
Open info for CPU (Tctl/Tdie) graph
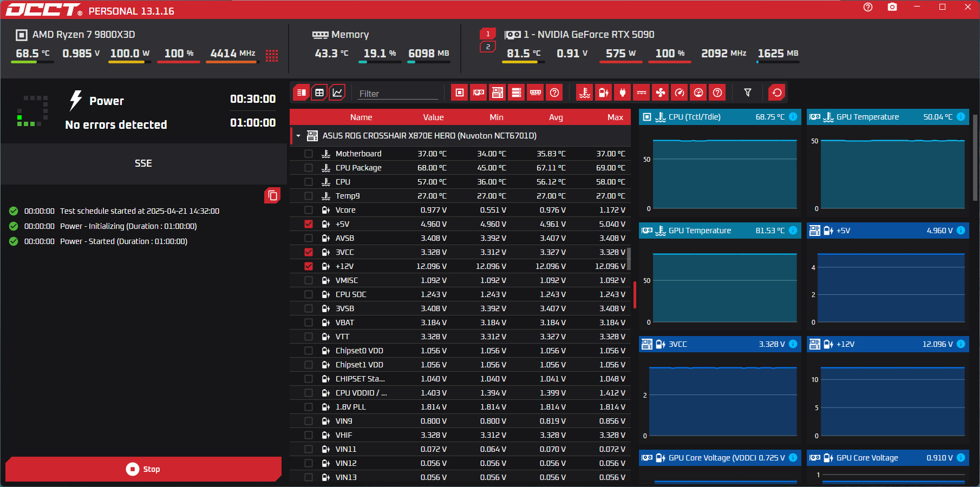[x=793, y=117]
